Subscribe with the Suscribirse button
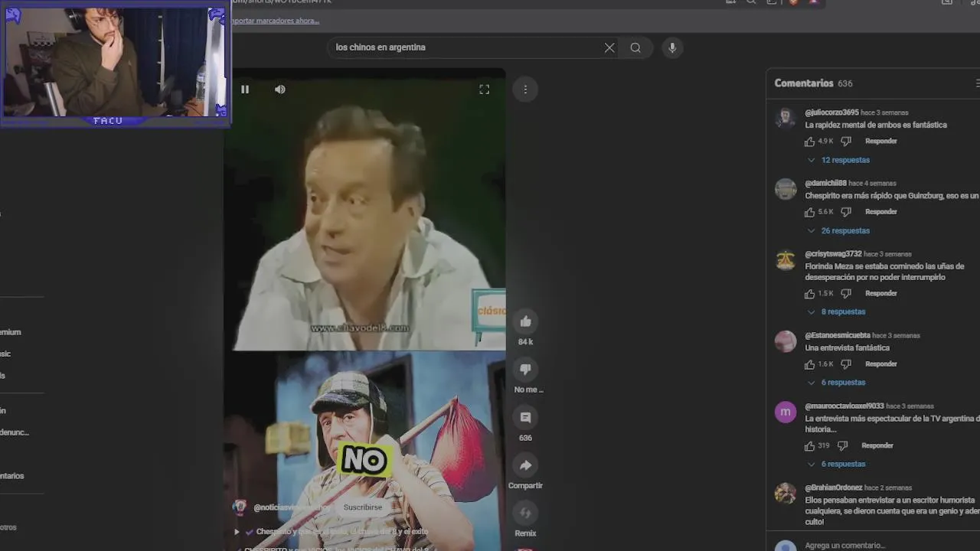 coord(363,507)
